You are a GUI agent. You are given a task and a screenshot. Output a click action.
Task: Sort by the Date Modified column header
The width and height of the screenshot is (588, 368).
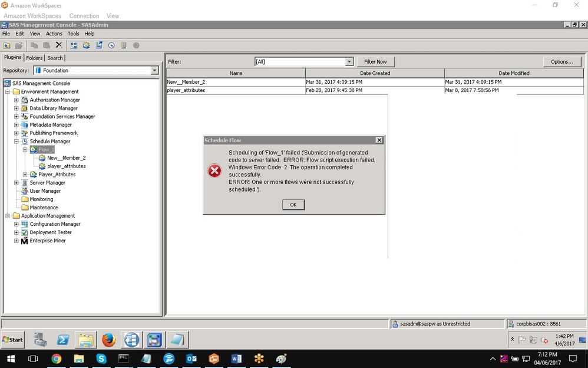[x=514, y=73]
